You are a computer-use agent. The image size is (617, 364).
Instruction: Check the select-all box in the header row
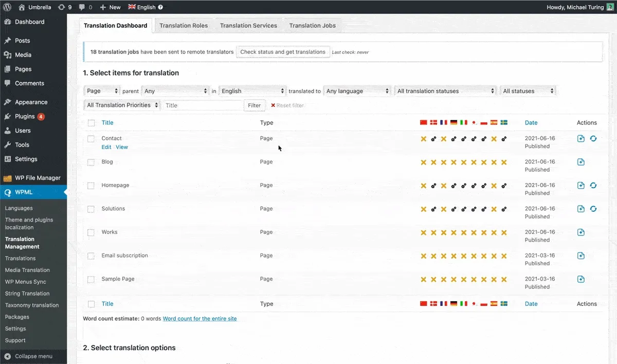[91, 122]
